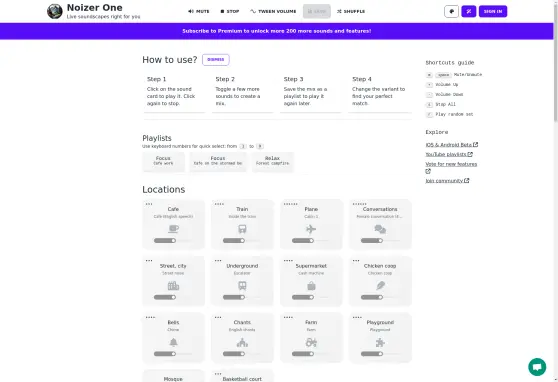Click the Train card variant dots

(219, 204)
